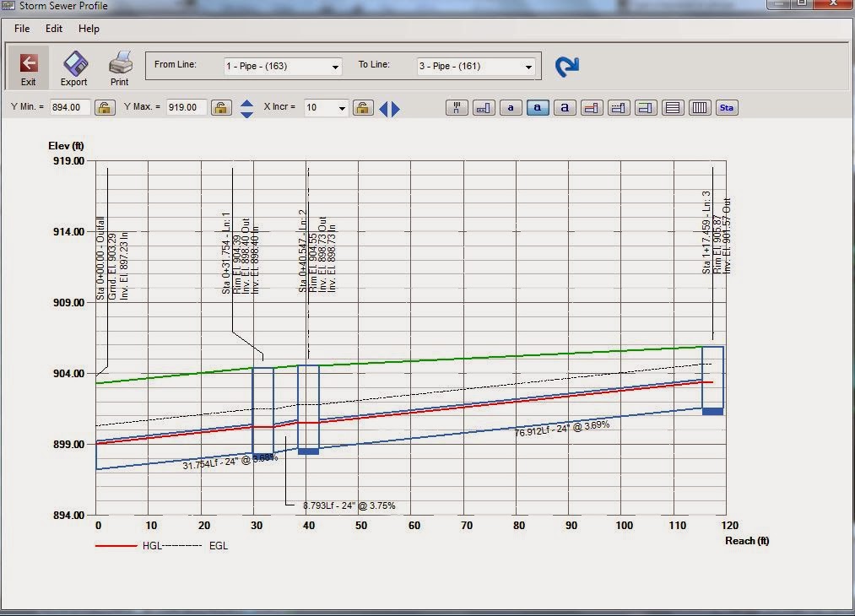Click the Sta stationing display icon
The height and width of the screenshot is (616, 855).
(727, 107)
